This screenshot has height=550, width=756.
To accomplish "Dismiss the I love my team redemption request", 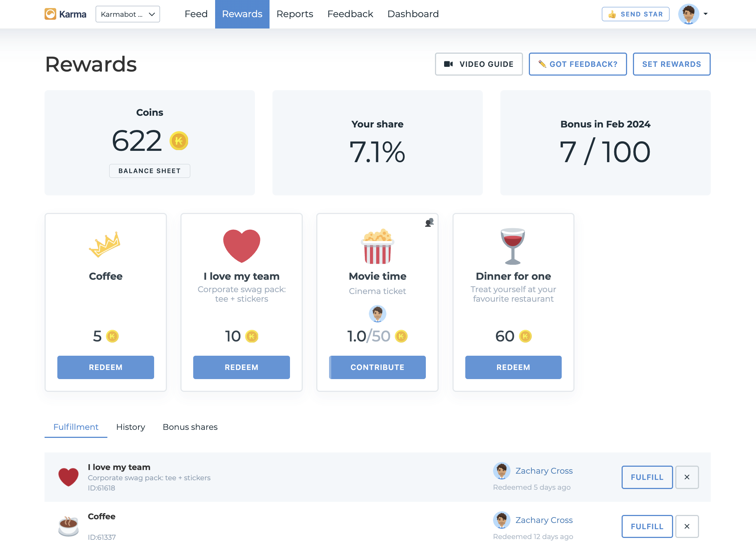I will coord(687,477).
